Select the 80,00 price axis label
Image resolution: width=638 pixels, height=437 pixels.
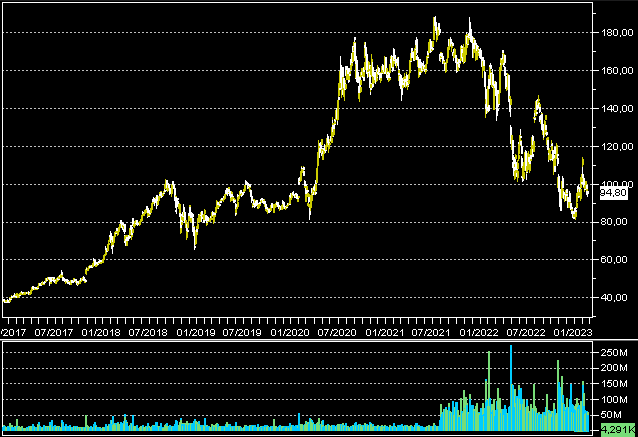(x=615, y=222)
